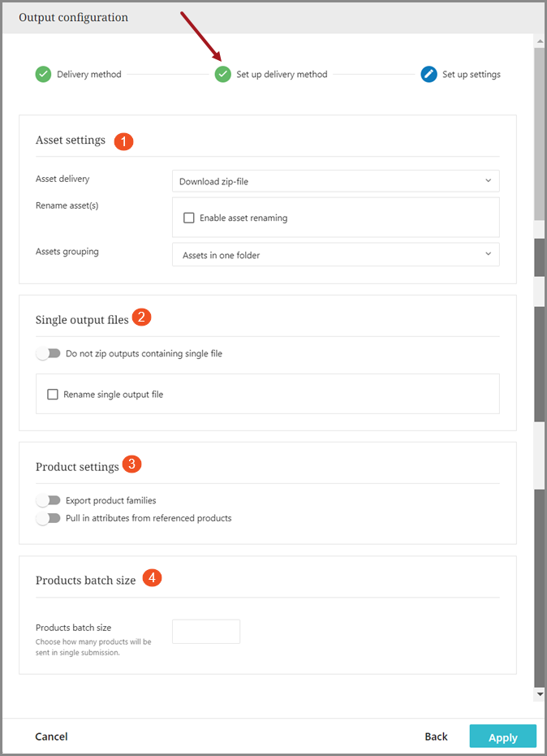Viewport: 547px width, 756px height.
Task: Click the blue pencil Set up settings icon
Action: (x=429, y=75)
